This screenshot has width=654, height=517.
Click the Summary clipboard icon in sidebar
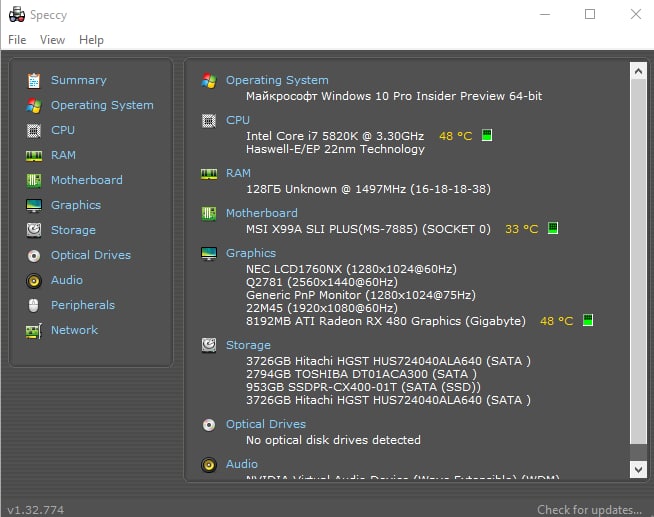pos(34,80)
